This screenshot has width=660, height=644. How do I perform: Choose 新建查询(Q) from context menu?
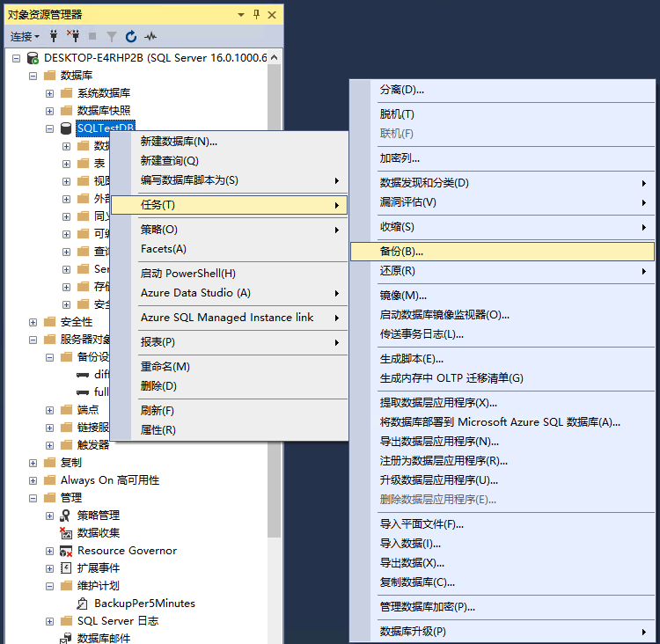230,161
